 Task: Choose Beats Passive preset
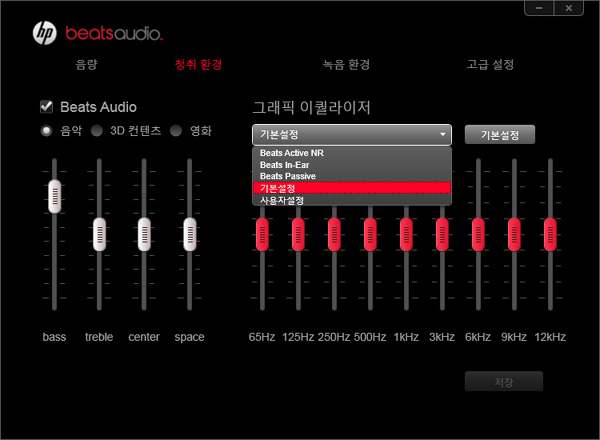pyautogui.click(x=352, y=176)
